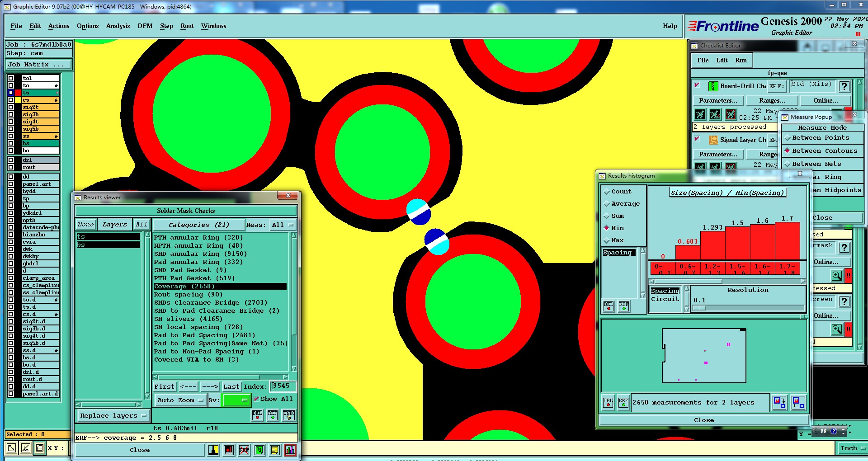Click the Close button in Results histogram
868x461 pixels.
[704, 420]
